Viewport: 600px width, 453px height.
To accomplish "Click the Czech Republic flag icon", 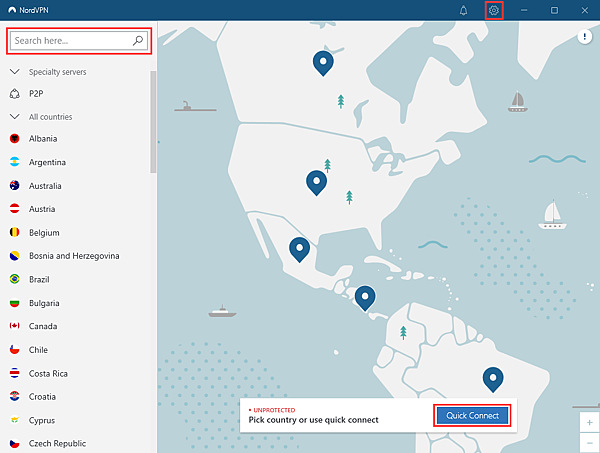I will point(15,443).
